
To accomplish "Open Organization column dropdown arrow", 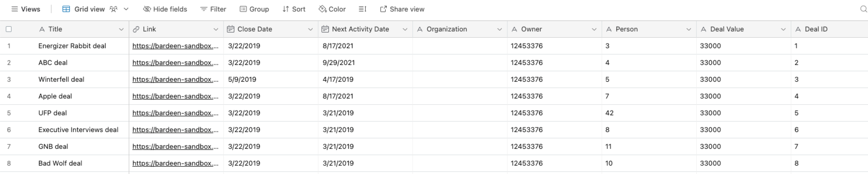I will click(x=500, y=29).
